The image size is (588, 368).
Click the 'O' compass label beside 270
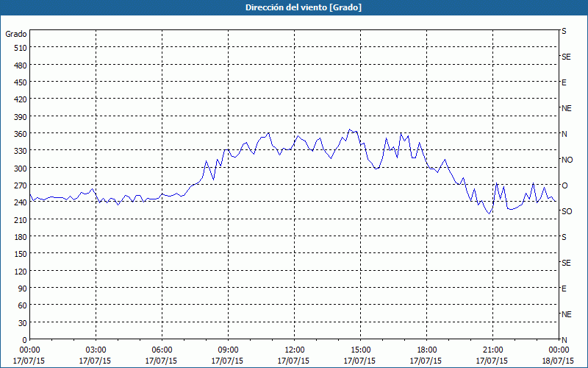(x=564, y=185)
